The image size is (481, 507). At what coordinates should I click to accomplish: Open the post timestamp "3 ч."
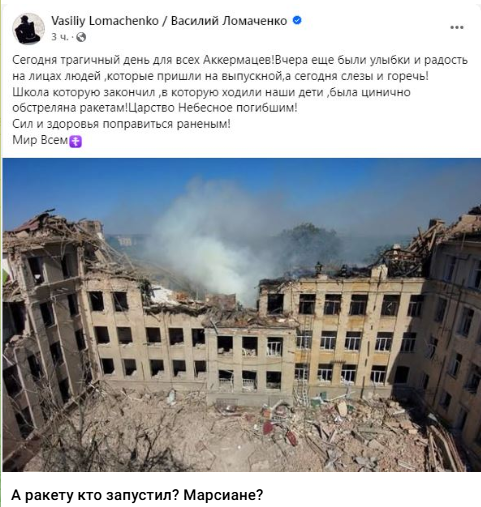[59, 37]
